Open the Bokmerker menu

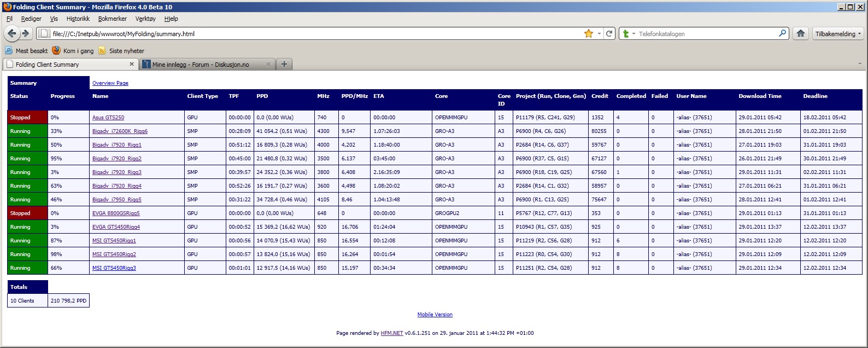pyautogui.click(x=113, y=19)
